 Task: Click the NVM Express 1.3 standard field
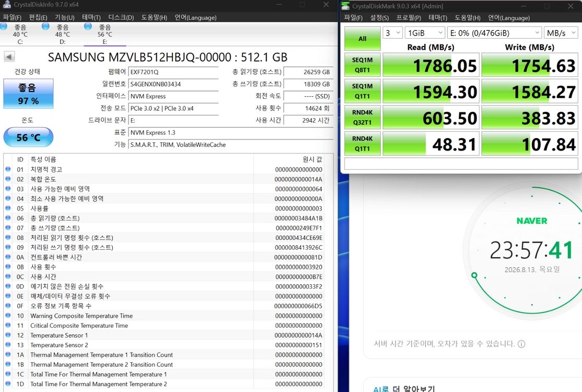(230, 133)
